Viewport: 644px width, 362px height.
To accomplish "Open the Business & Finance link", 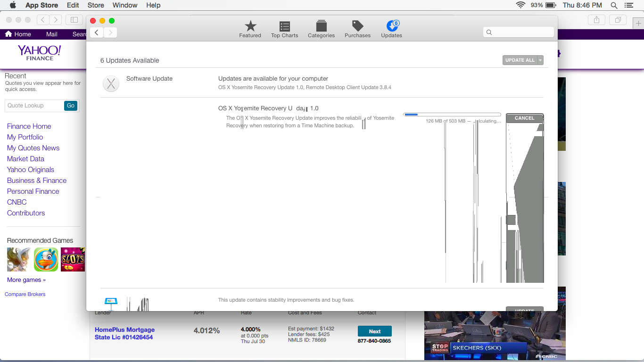I will [x=37, y=181].
